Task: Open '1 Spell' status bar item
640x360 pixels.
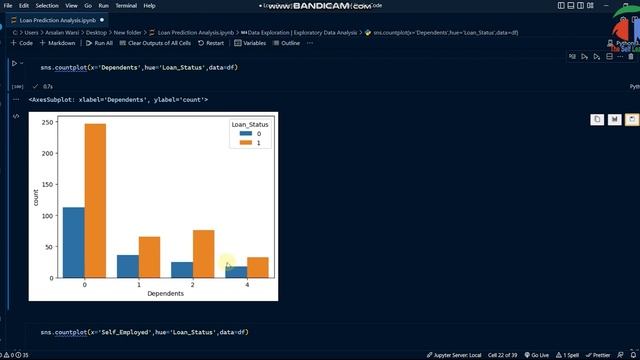Action: pyautogui.click(x=567, y=355)
